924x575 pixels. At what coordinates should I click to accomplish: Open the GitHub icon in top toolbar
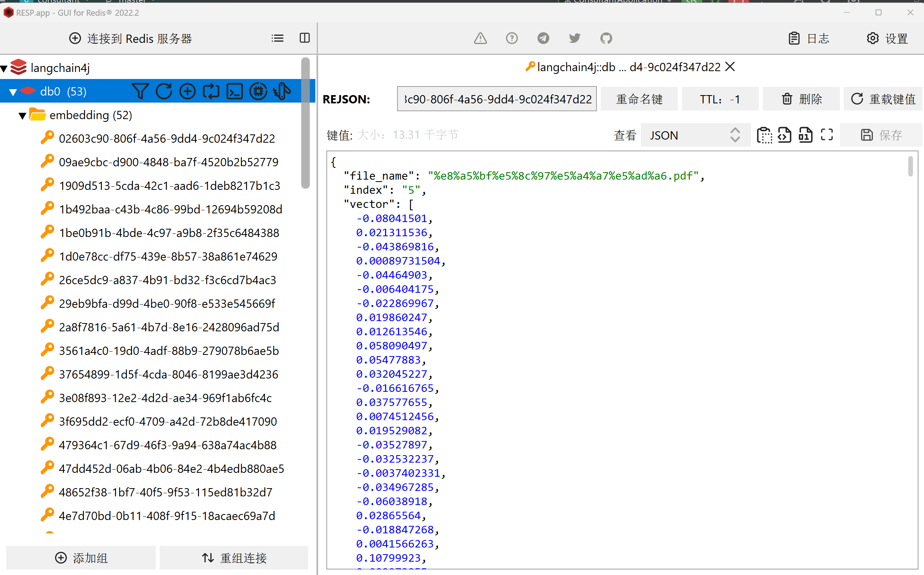click(606, 38)
